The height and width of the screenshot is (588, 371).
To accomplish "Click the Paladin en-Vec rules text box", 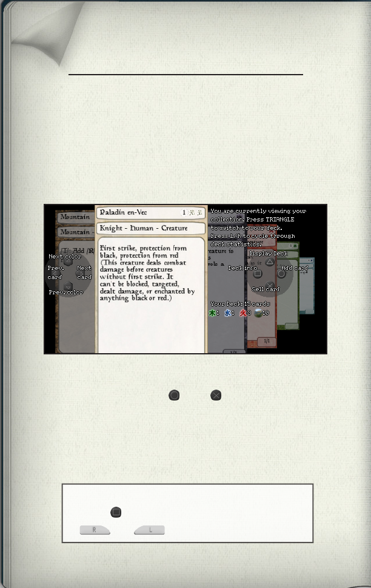I will click(x=151, y=295).
